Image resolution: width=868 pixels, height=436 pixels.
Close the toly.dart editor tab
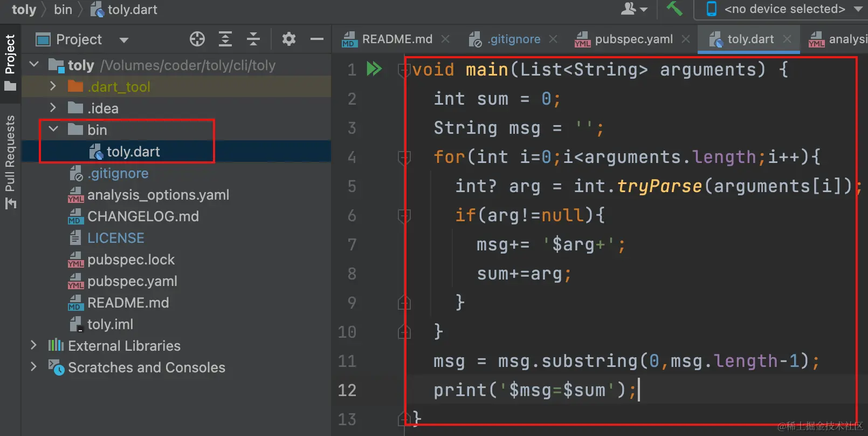787,39
